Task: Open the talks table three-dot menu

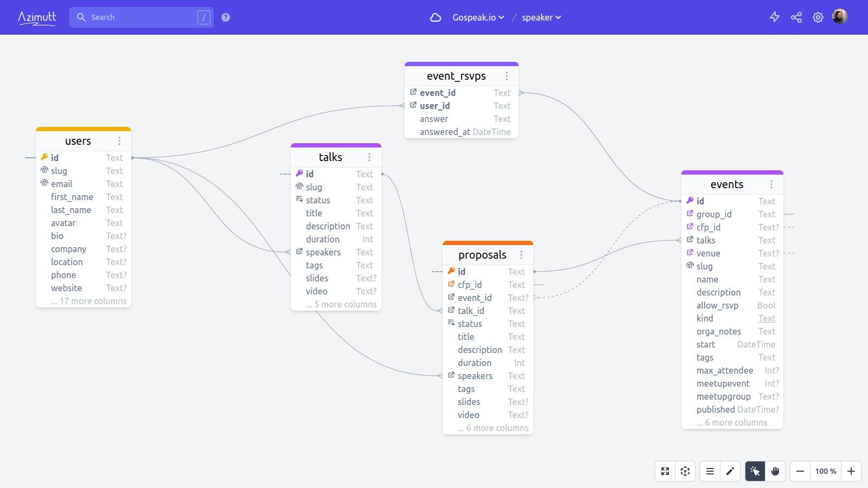Action: click(x=369, y=157)
